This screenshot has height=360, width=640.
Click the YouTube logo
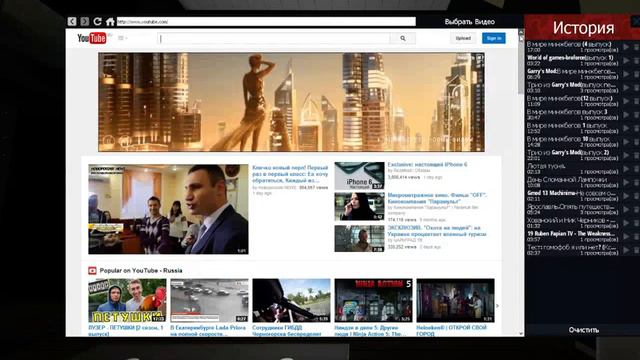pyautogui.click(x=92, y=38)
